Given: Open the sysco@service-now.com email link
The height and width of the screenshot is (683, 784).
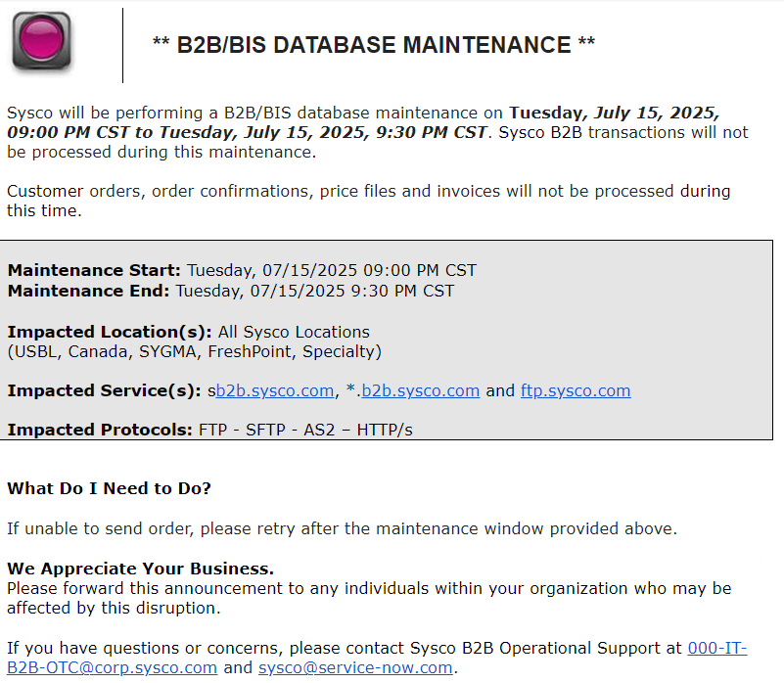Looking at the screenshot, I should coord(355,667).
